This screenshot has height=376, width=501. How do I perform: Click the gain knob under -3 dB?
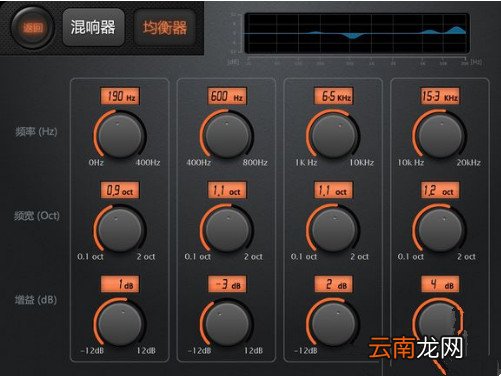226,324
